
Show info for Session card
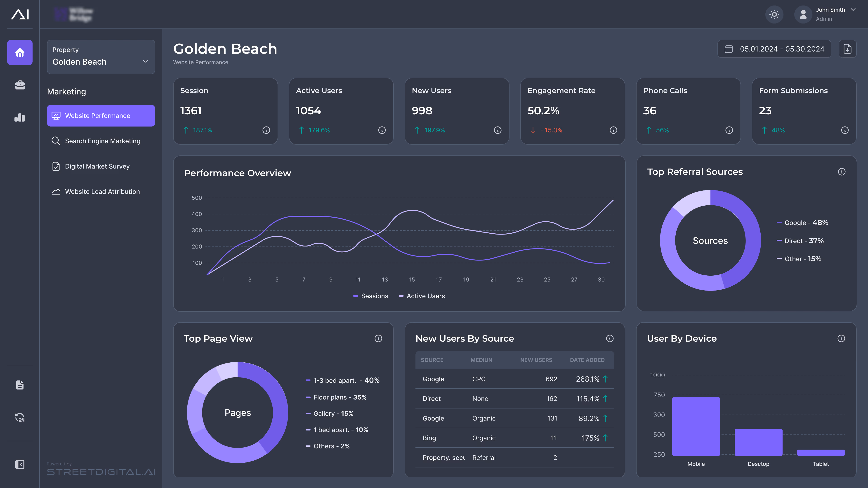[266, 130]
